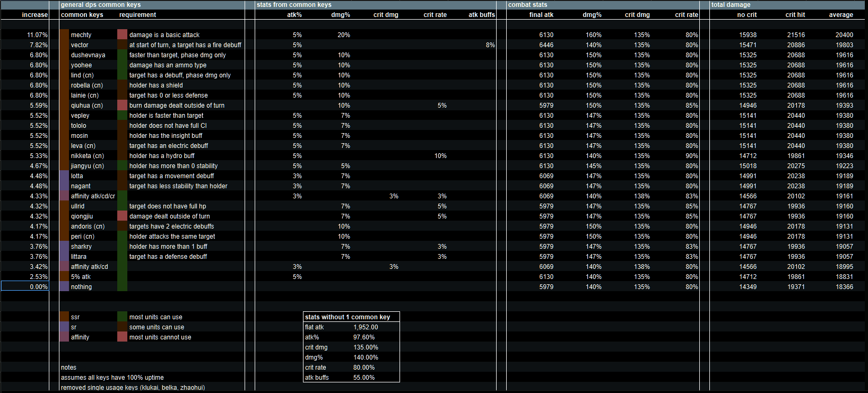The width and height of the screenshot is (868, 393).
Task: Click the 'combat stats' section header
Action: coord(527,5)
